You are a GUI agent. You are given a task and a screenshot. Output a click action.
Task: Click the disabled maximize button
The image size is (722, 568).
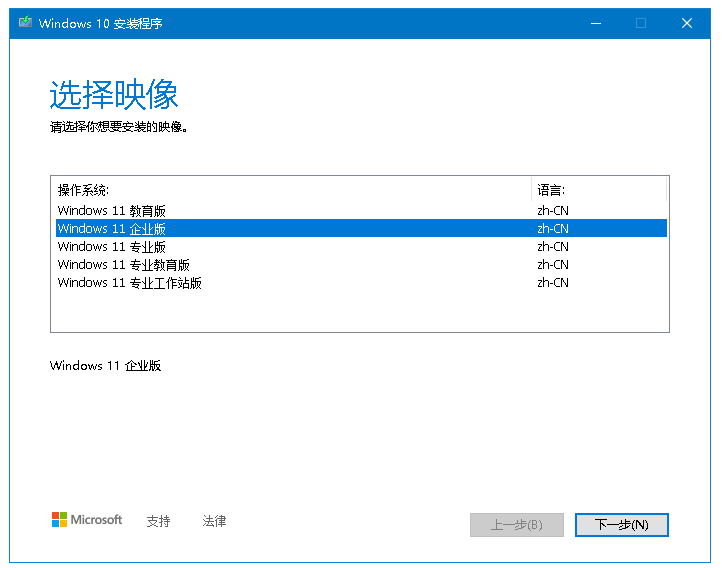(641, 23)
